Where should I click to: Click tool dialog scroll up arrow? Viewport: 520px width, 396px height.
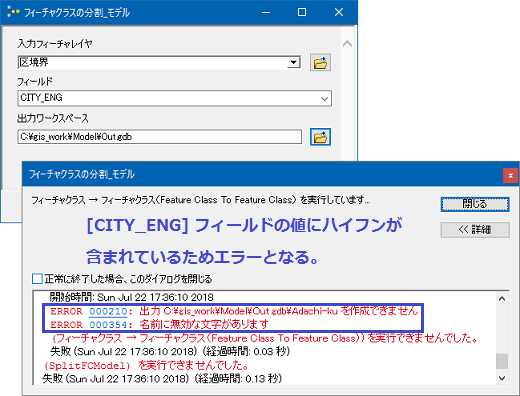[347, 44]
